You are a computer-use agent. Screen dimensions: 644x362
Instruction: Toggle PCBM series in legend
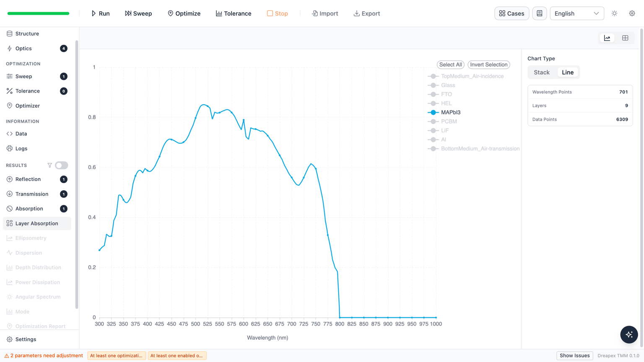tap(442, 122)
